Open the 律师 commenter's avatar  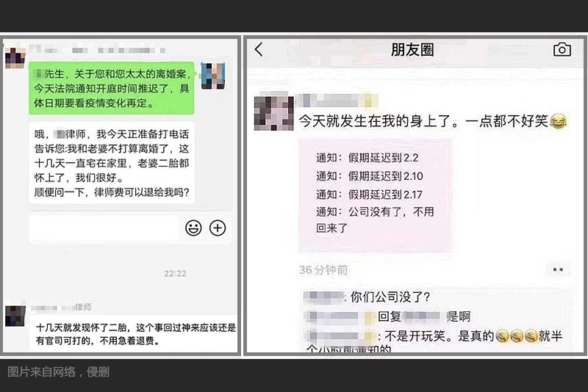click(x=15, y=316)
